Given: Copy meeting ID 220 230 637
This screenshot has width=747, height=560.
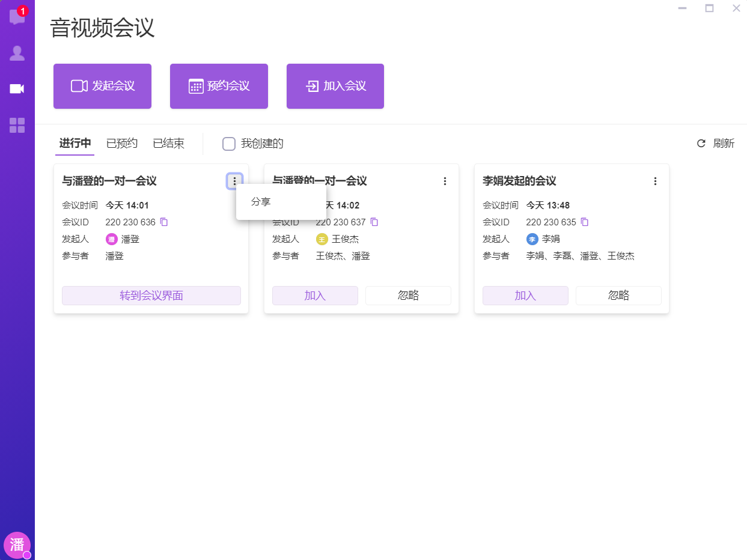Looking at the screenshot, I should coord(374,222).
